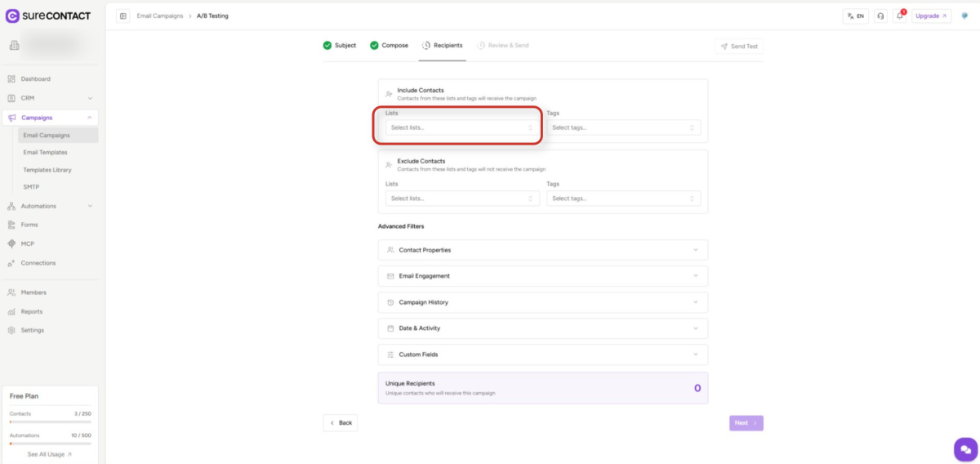Expand the Email Engagement filter
Viewport: 980px width, 464px height.
[x=543, y=276]
